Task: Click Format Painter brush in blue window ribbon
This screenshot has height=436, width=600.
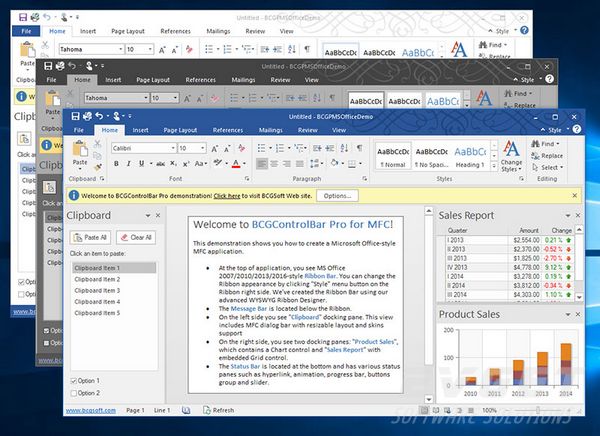Action: pos(97,167)
